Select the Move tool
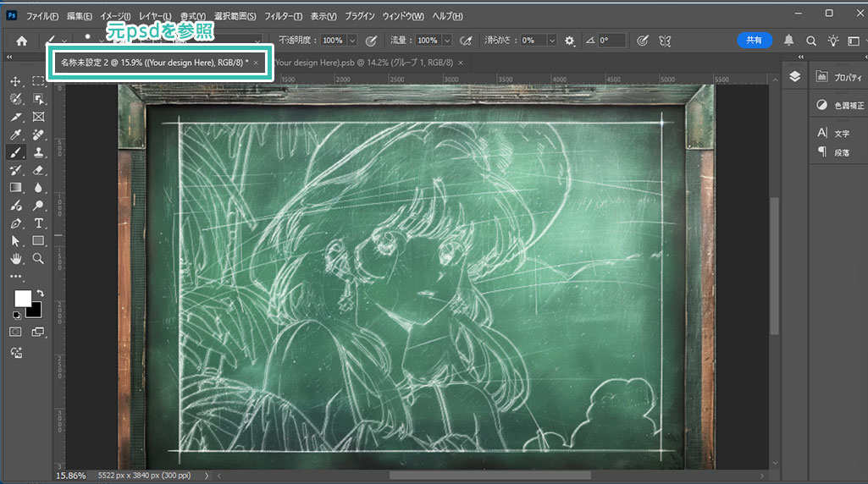The image size is (868, 484). pyautogui.click(x=15, y=81)
